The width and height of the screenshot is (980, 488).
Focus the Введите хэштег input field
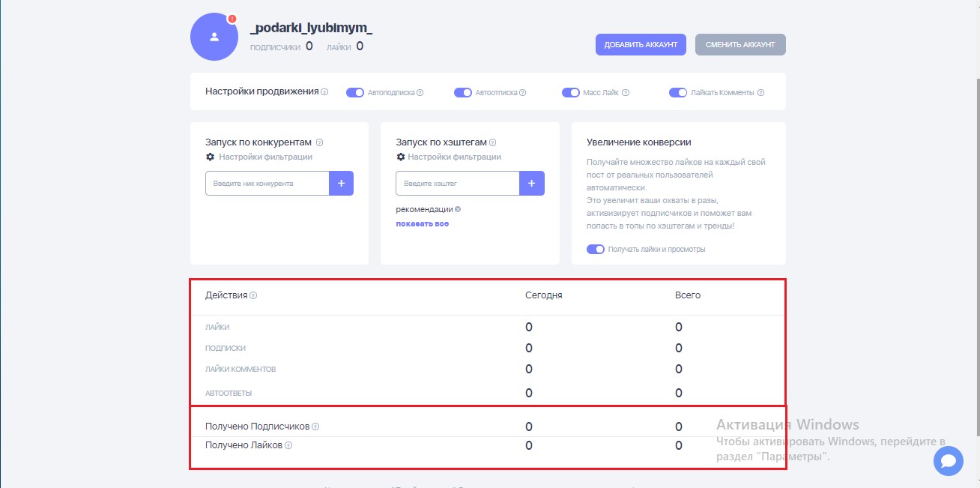point(458,183)
